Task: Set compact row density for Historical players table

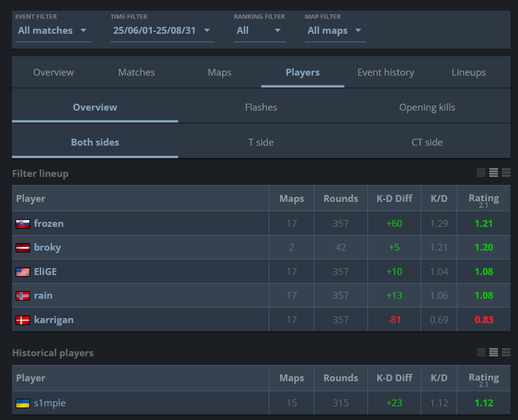Action: click(x=481, y=352)
